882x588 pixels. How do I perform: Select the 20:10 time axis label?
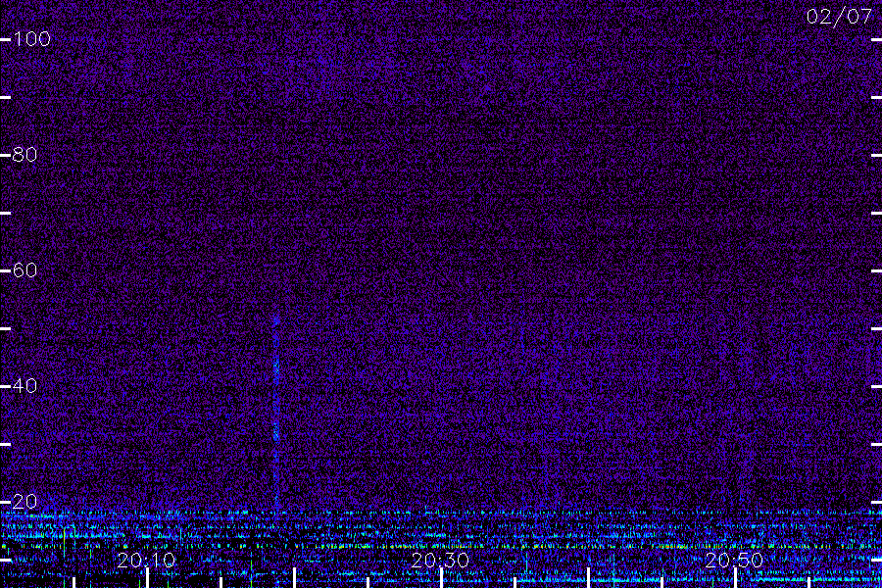click(146, 560)
